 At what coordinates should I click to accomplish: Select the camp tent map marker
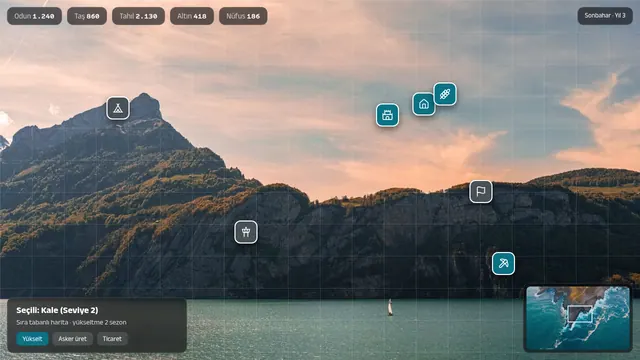(118, 108)
